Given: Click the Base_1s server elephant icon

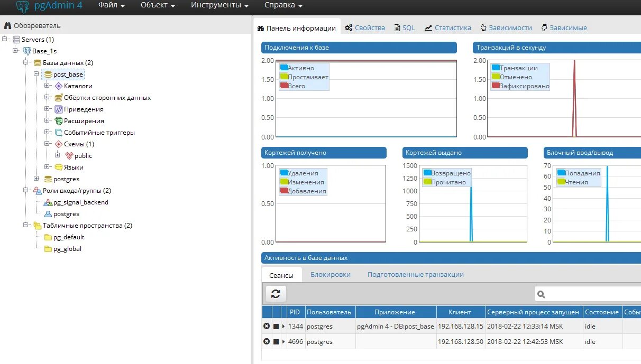Looking at the screenshot, I should tap(26, 51).
